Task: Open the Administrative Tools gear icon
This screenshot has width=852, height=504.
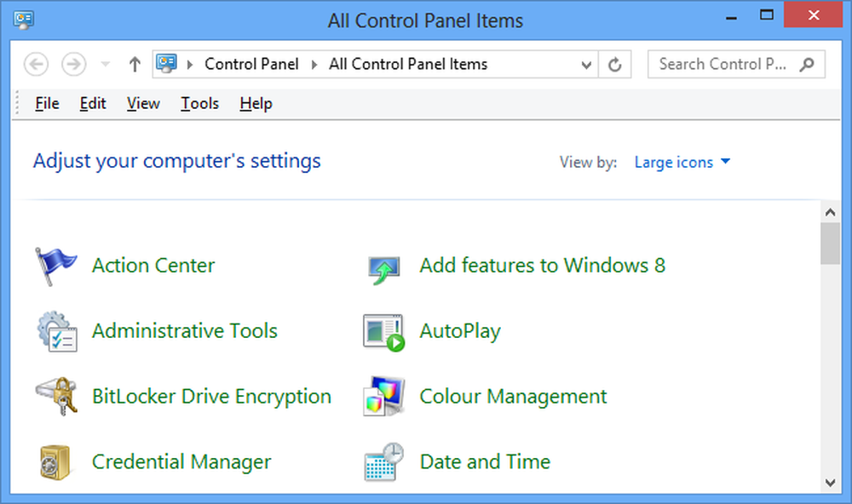Action: tap(57, 331)
